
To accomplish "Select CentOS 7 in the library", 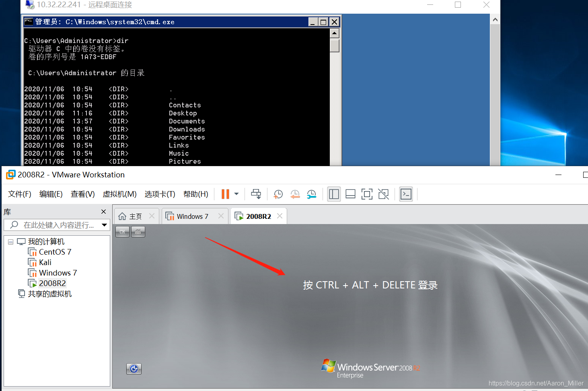I will click(55, 252).
